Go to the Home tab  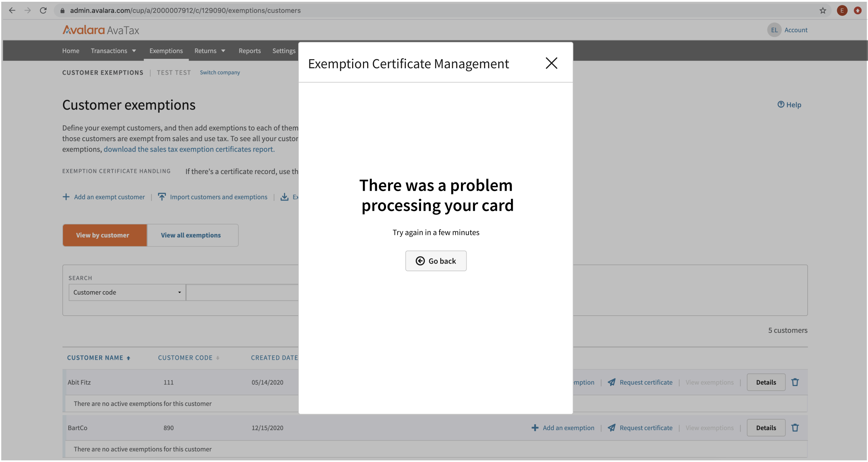coord(71,51)
